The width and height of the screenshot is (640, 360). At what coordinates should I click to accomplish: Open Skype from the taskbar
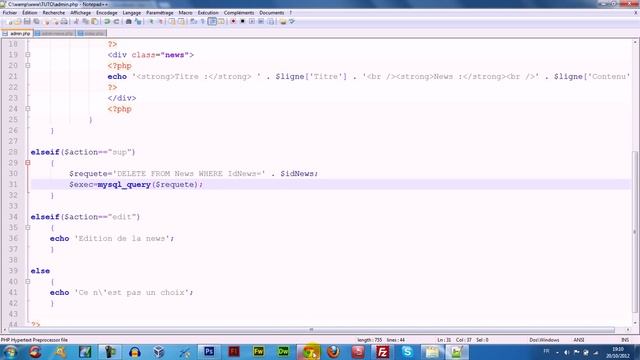point(407,352)
